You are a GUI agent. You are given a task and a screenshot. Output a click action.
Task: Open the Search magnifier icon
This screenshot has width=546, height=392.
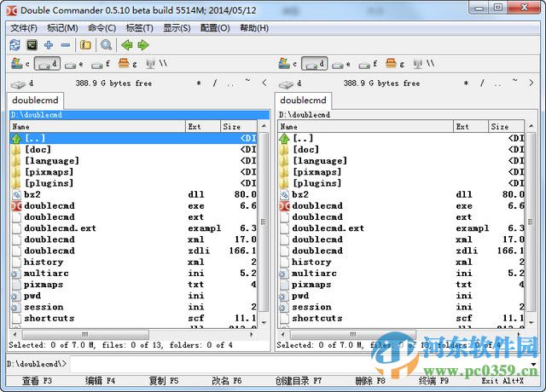(106, 45)
